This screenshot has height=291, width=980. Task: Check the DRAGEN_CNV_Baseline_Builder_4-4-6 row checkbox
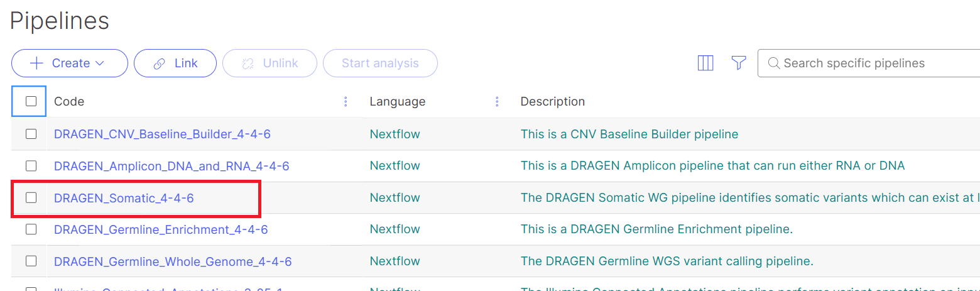click(x=31, y=134)
